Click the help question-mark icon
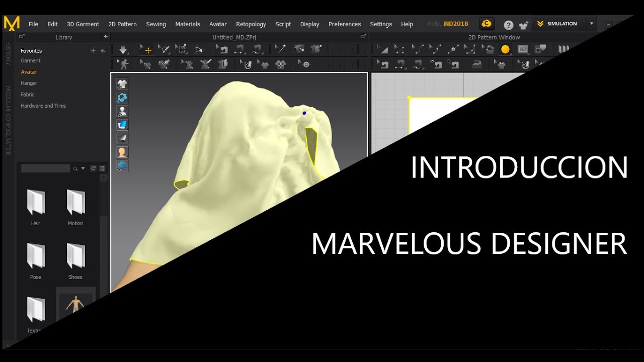This screenshot has width=644, height=362. [x=509, y=25]
